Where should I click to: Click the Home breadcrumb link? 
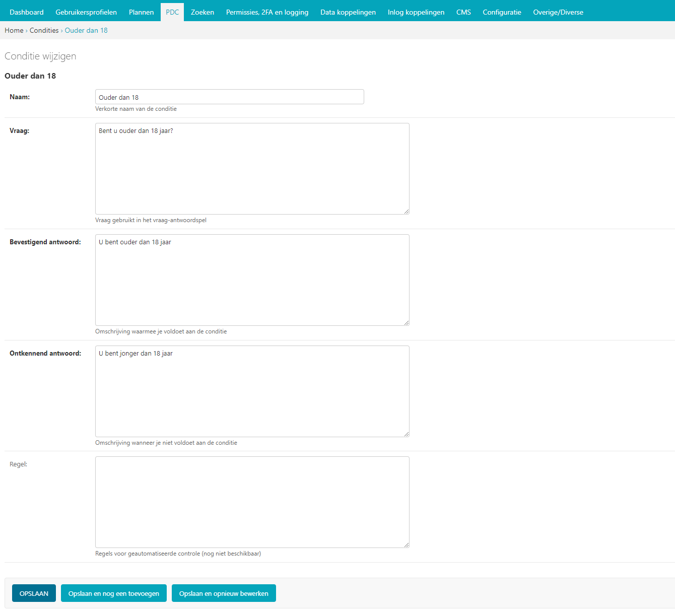click(x=14, y=30)
